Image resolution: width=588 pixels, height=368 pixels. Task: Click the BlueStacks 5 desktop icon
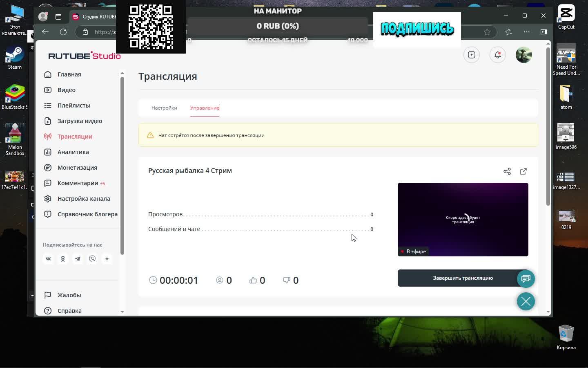15,97
